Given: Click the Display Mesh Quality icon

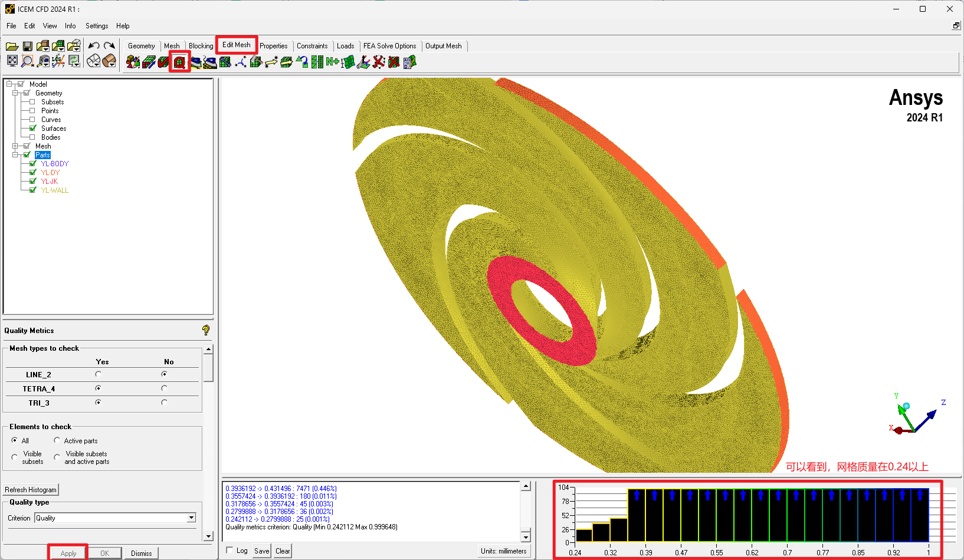Looking at the screenshot, I should tap(180, 62).
